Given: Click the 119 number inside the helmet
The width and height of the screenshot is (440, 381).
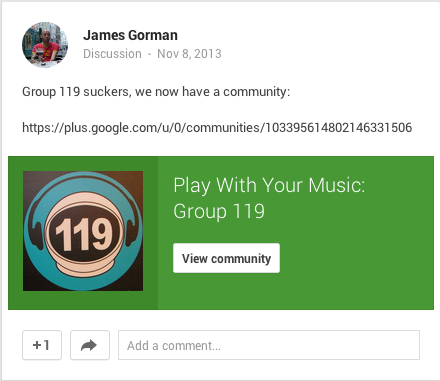Looking at the screenshot, I should [x=83, y=234].
